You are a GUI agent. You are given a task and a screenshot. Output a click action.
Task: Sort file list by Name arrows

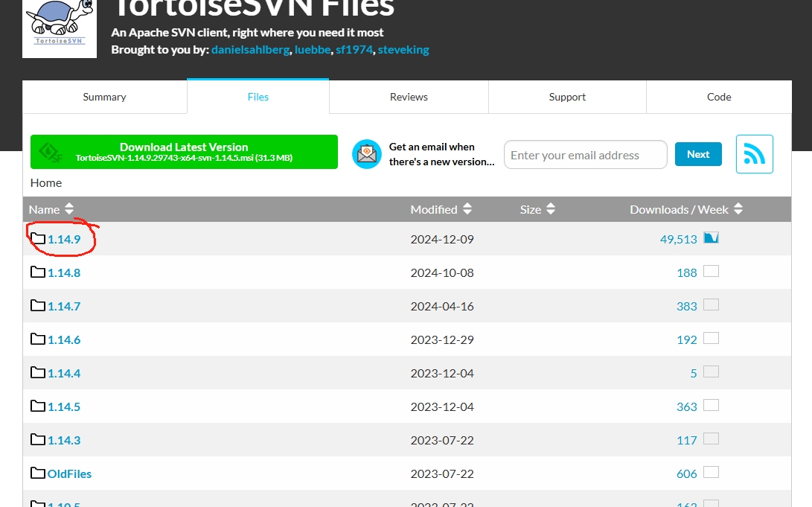coord(69,209)
